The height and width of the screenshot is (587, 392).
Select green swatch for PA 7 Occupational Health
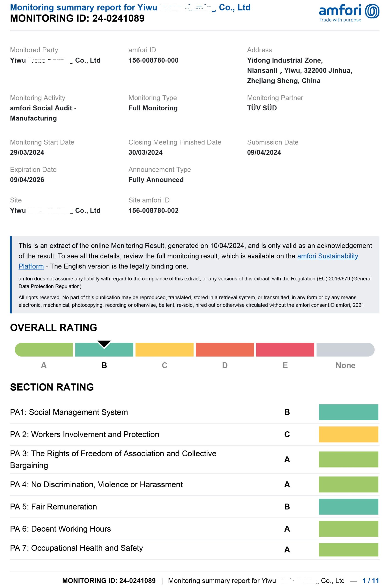tap(348, 549)
